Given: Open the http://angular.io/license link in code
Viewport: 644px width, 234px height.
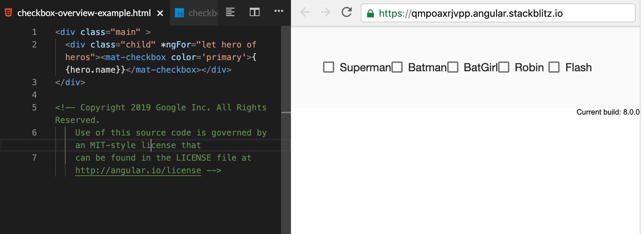Looking at the screenshot, I should (x=138, y=170).
